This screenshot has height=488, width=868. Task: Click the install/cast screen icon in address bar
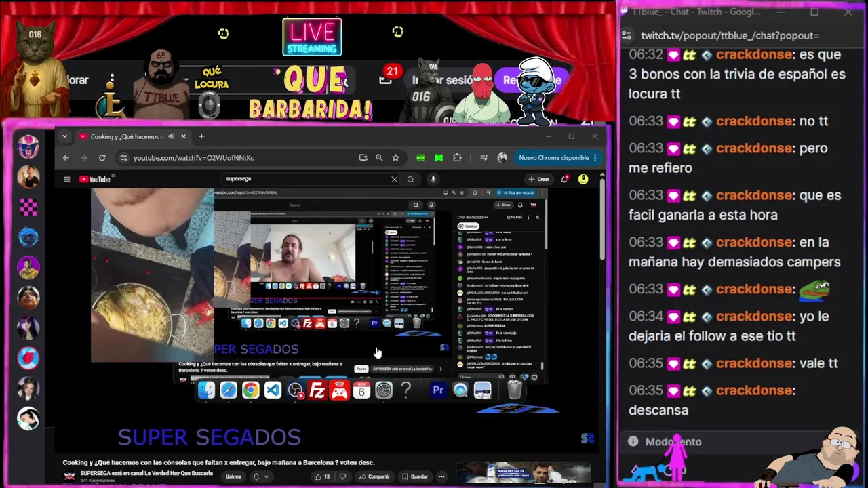(363, 158)
